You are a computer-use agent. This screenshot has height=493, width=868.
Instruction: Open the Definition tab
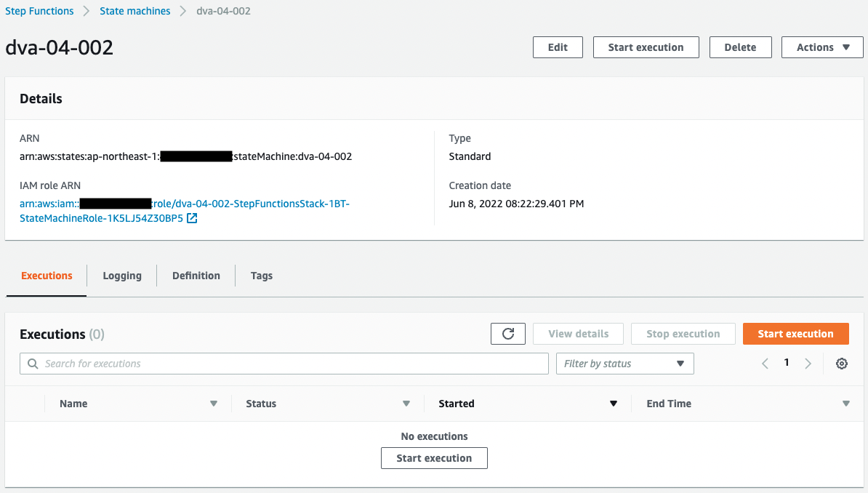coord(196,276)
